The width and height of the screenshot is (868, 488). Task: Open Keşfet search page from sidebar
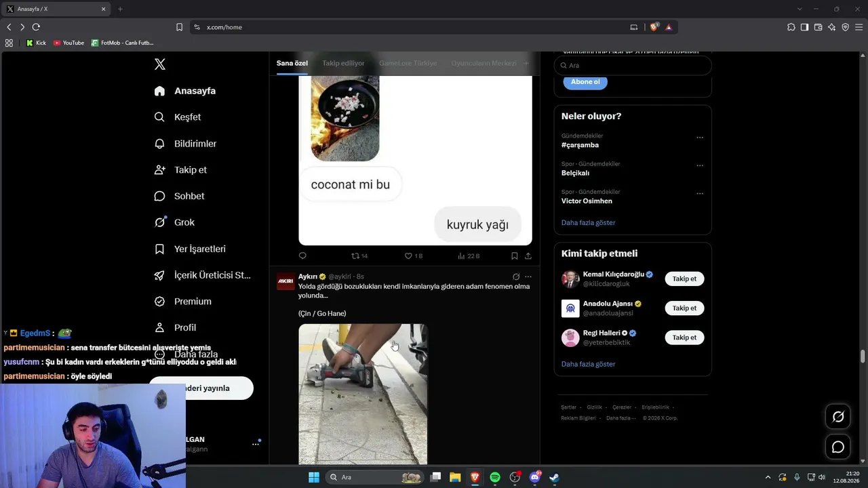(178, 117)
